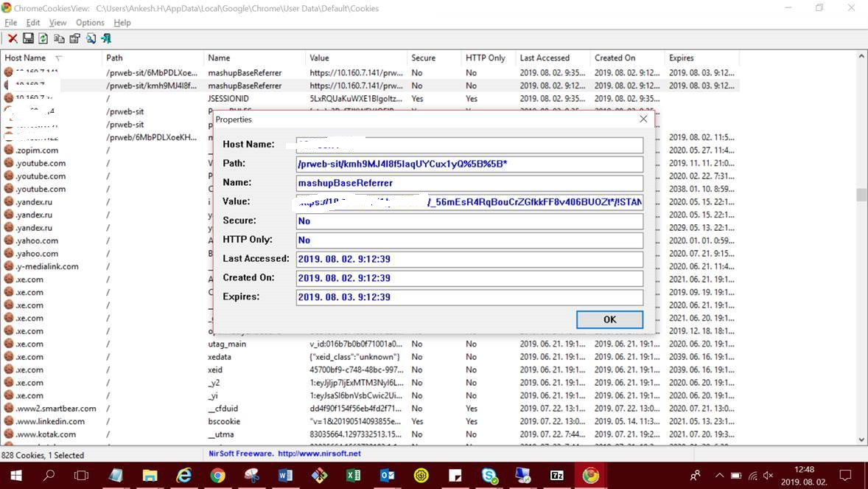Open the Find magnifier toolbar icon
Screen dimensions: 868x489
point(90,38)
